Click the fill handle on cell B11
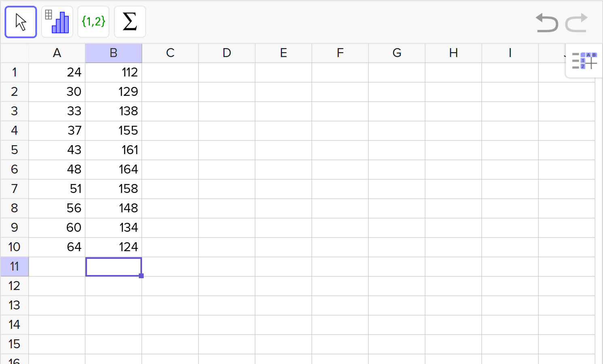603x364 pixels. pos(141,276)
